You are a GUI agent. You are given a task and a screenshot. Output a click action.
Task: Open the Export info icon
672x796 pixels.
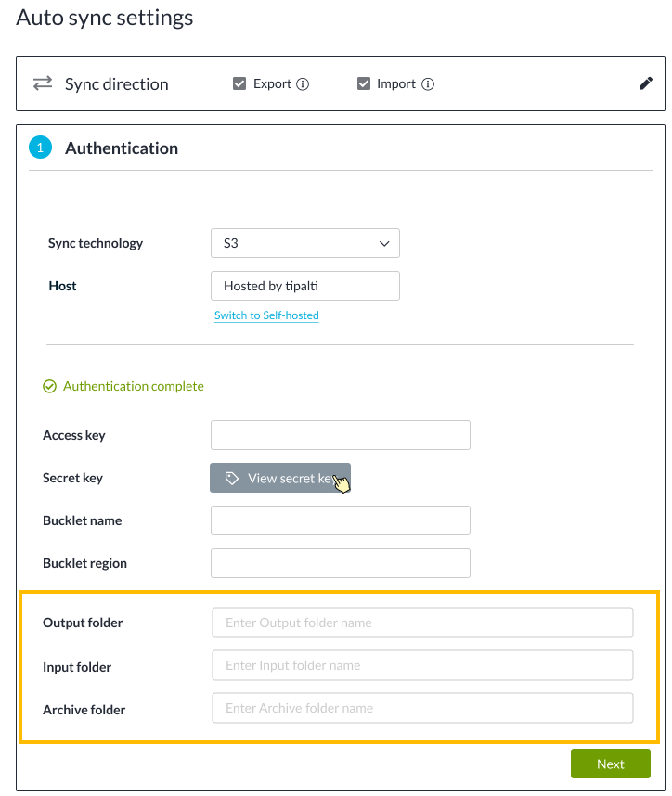pyautogui.click(x=303, y=84)
